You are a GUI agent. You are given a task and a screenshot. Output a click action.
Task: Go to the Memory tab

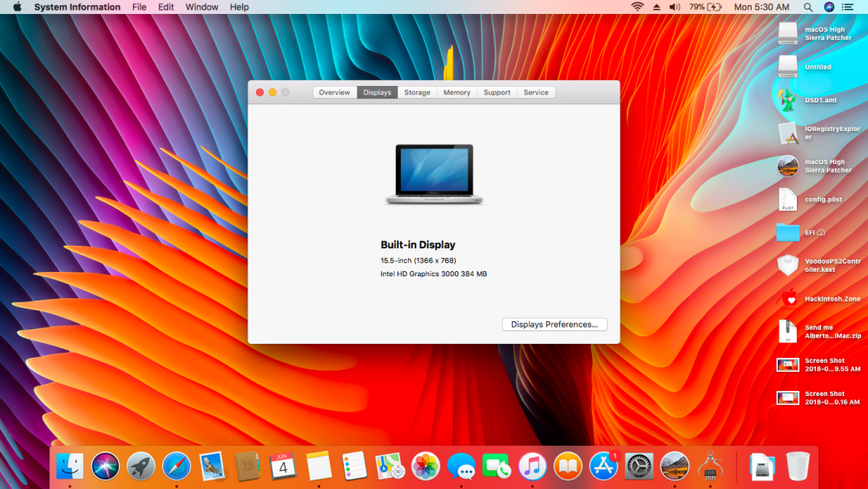click(457, 92)
